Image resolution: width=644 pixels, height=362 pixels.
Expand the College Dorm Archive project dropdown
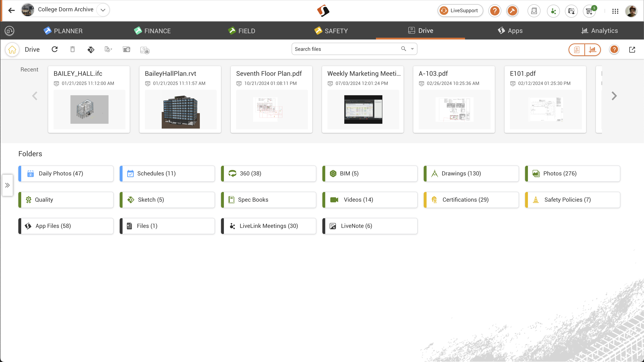click(x=103, y=10)
